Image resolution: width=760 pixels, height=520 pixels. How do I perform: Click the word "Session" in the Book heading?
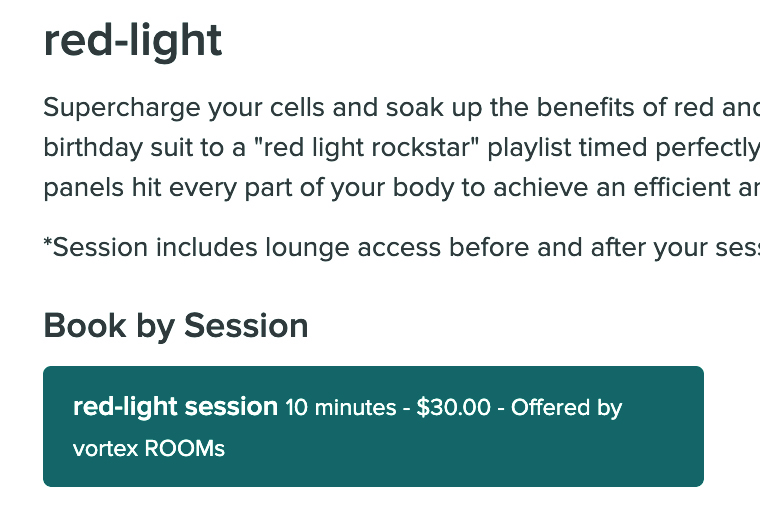pos(246,325)
